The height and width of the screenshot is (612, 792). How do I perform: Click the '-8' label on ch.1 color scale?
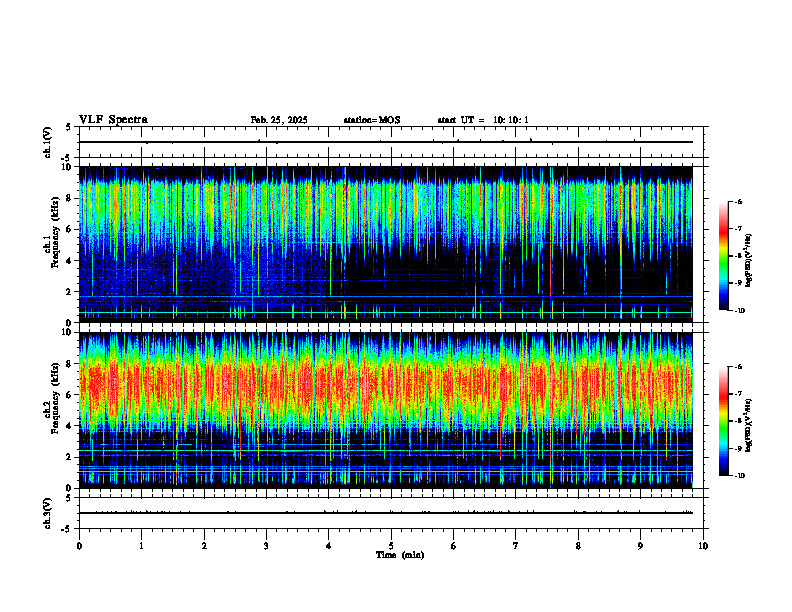[738, 256]
